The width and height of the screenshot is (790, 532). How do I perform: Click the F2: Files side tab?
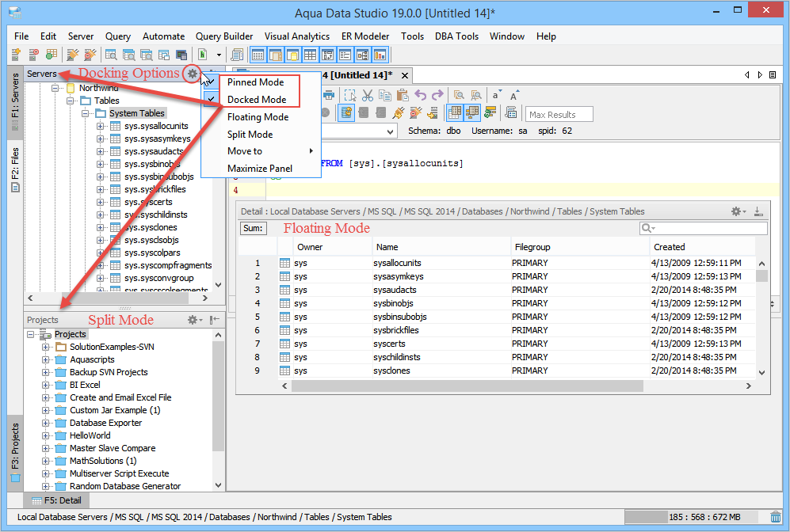(x=15, y=169)
